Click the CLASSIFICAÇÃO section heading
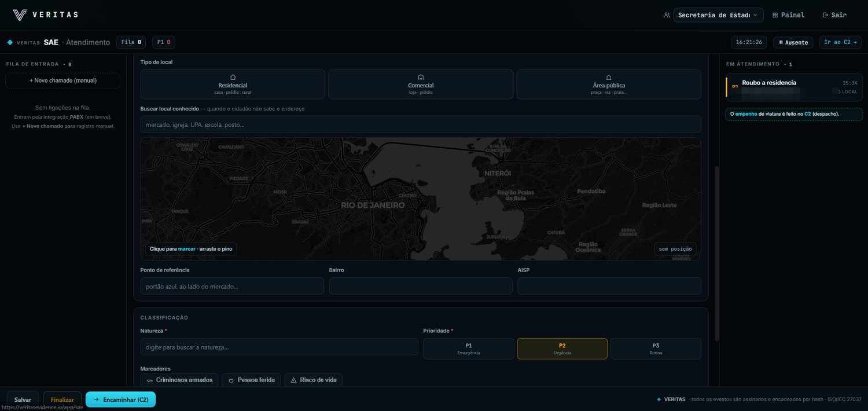This screenshot has height=411, width=868. [164, 318]
